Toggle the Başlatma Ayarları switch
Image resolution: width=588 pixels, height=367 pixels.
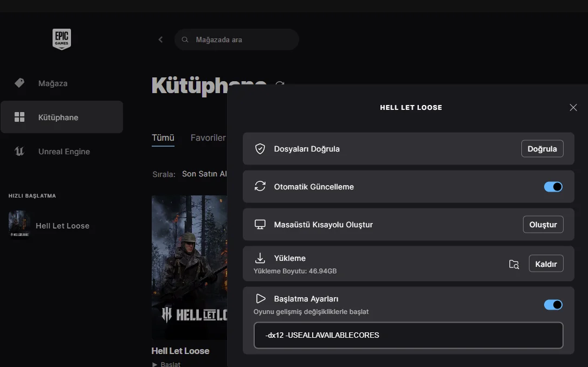coord(553,305)
